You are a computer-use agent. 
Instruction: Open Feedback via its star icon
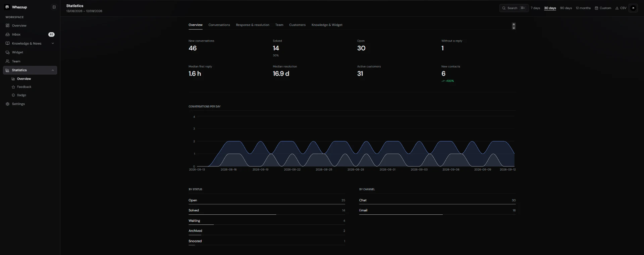click(13, 87)
